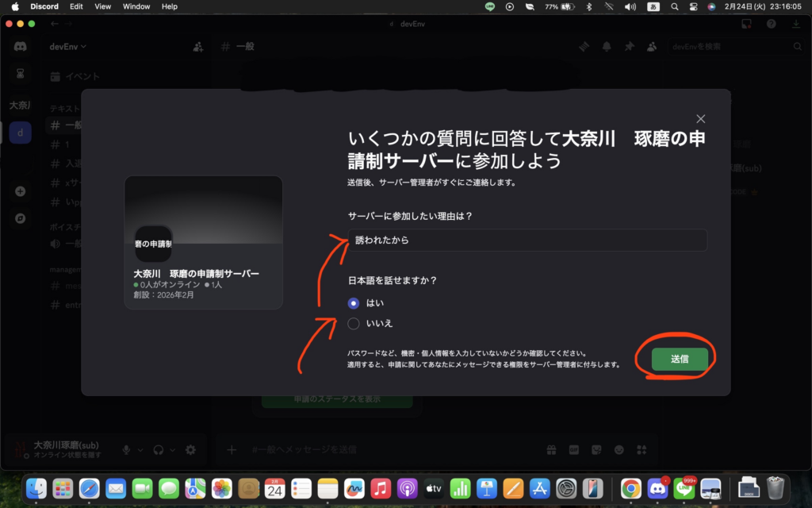Open the Window menu in menu bar
The image size is (812, 508).
(136, 6)
